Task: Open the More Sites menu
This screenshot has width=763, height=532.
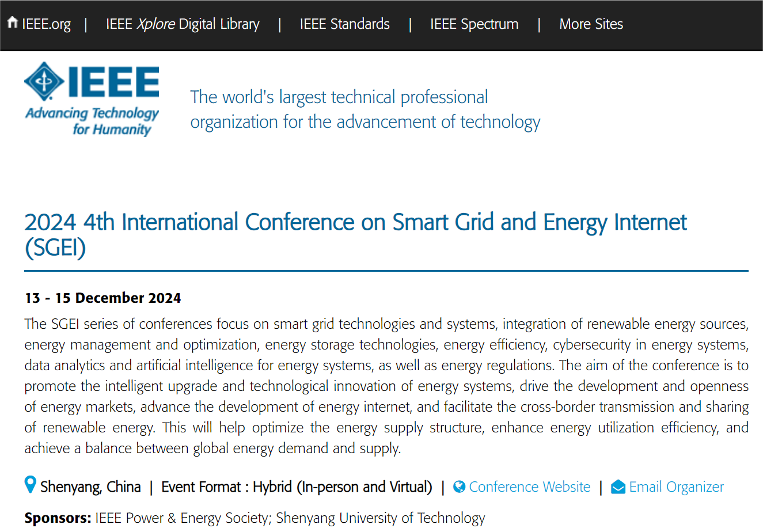Action: tap(591, 24)
